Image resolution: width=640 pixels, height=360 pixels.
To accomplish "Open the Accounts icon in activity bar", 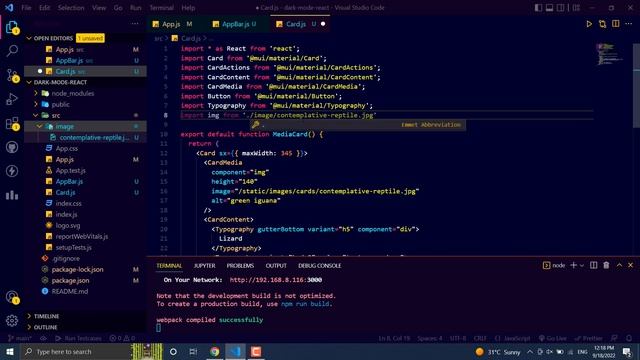I will 12,297.
